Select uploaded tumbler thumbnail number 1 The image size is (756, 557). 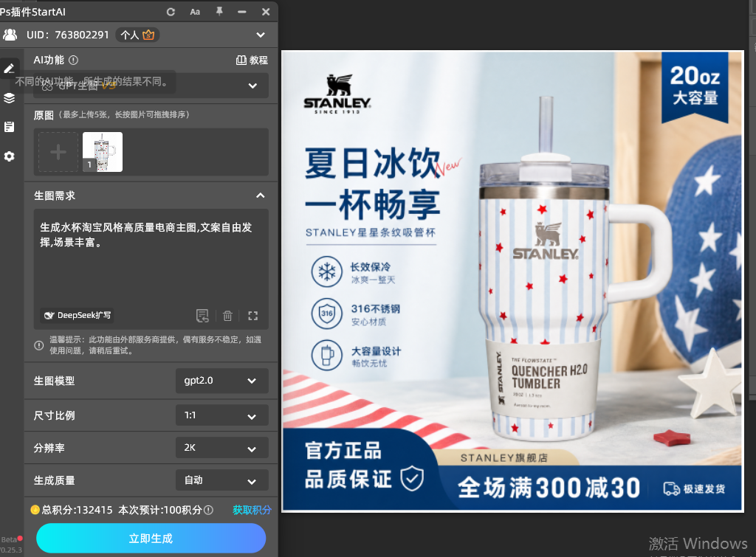103,152
